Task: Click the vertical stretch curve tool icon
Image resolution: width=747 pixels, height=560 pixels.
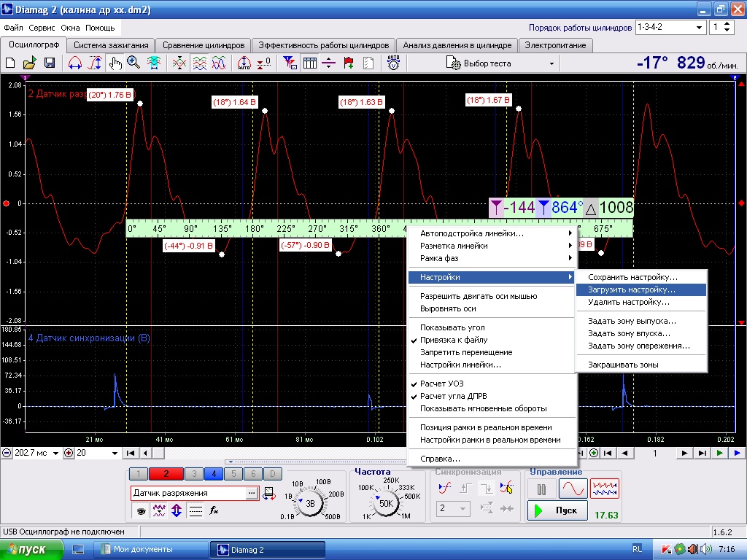Action: tap(95, 63)
